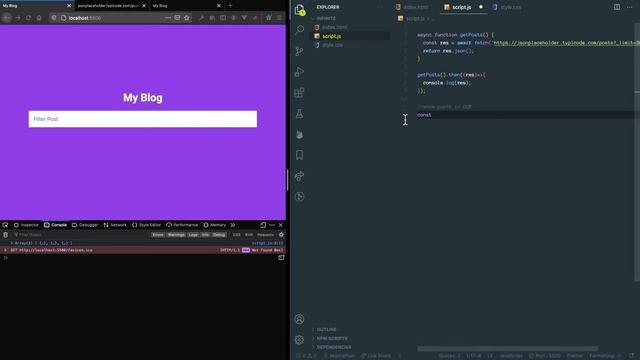640x360 pixels.
Task: Select style.css in the Explorer tree
Action: click(x=332, y=45)
